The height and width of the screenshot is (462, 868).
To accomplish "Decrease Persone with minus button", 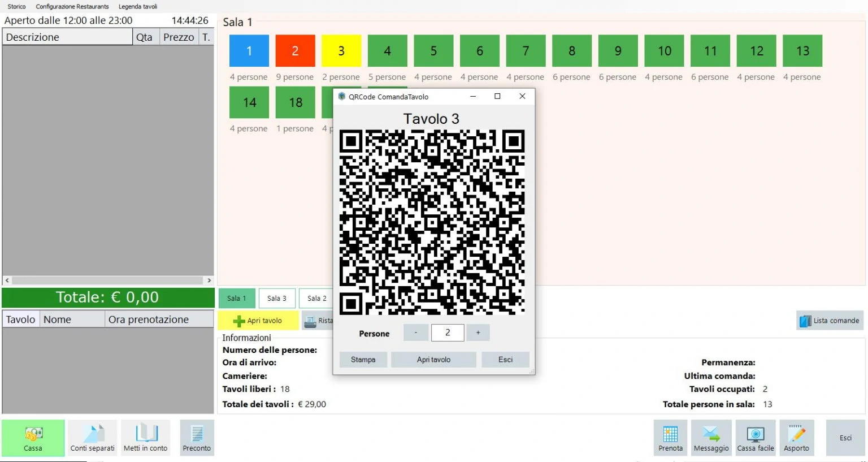I will (x=416, y=333).
